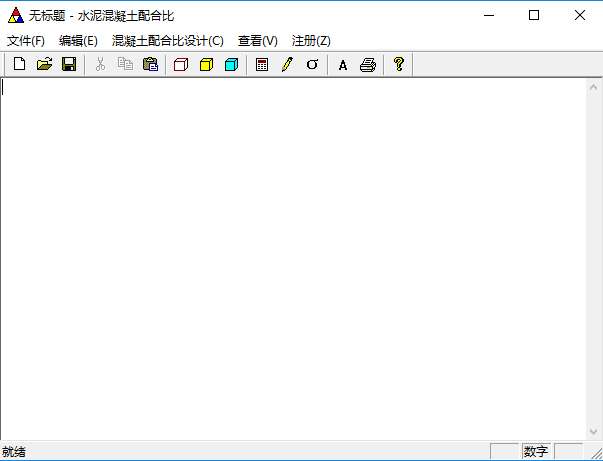Select the yellow cube toolbar icon
603x461 pixels.
[206, 64]
